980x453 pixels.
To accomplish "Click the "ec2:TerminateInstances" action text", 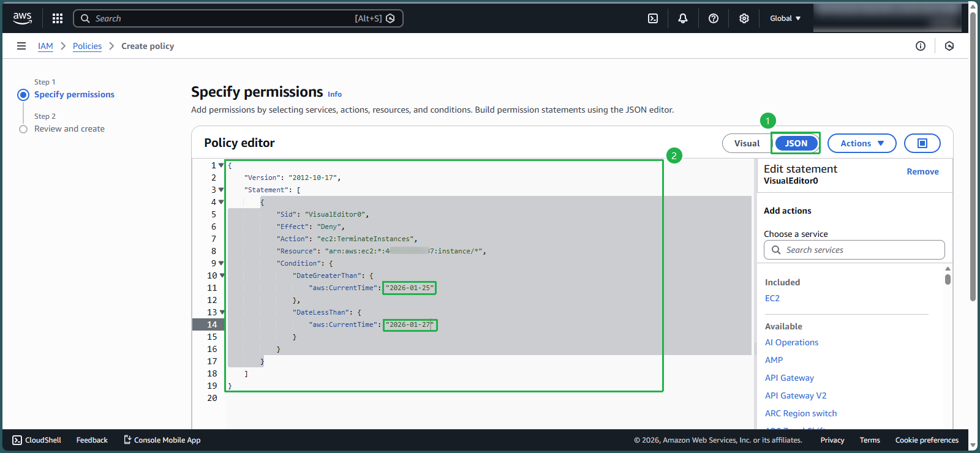I will (365, 239).
